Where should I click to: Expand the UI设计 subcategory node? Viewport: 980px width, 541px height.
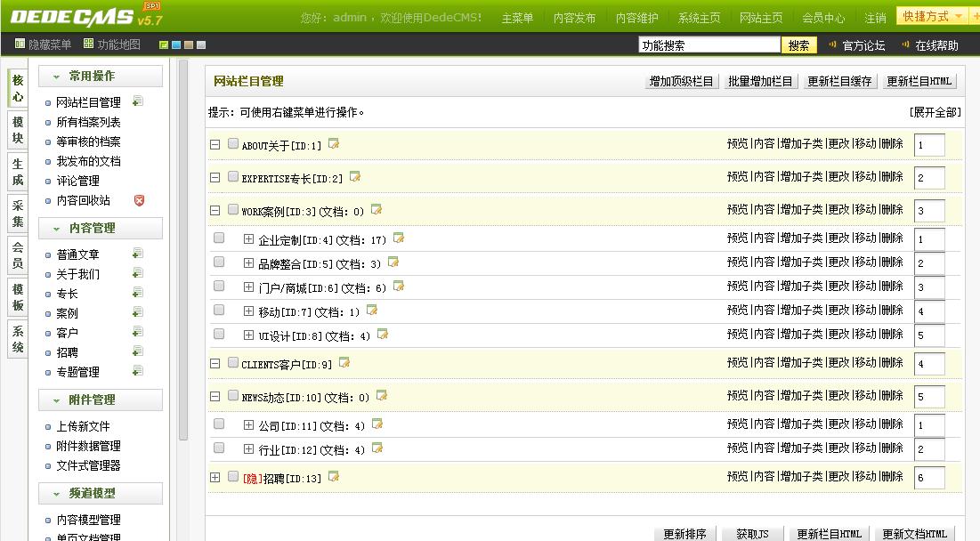(248, 335)
